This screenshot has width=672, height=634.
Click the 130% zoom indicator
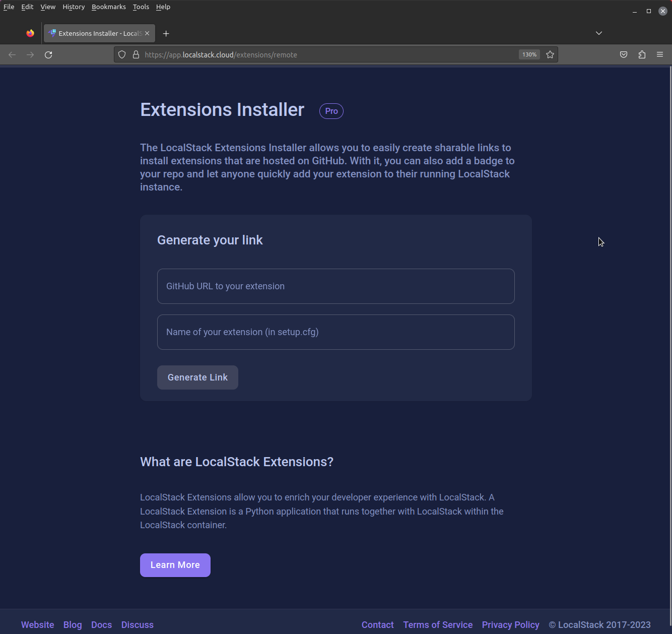[529, 54]
